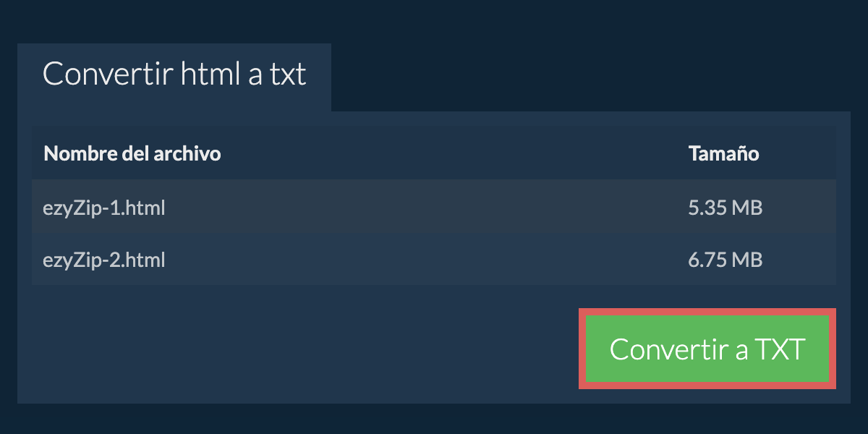The height and width of the screenshot is (434, 868).
Task: Click the Nombre del archivo column header
Action: point(132,153)
